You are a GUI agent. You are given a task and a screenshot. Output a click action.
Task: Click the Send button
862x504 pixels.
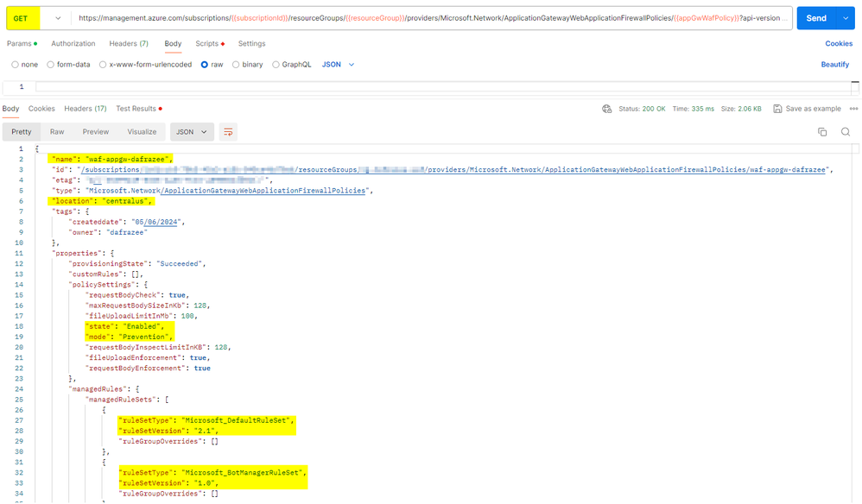[816, 18]
